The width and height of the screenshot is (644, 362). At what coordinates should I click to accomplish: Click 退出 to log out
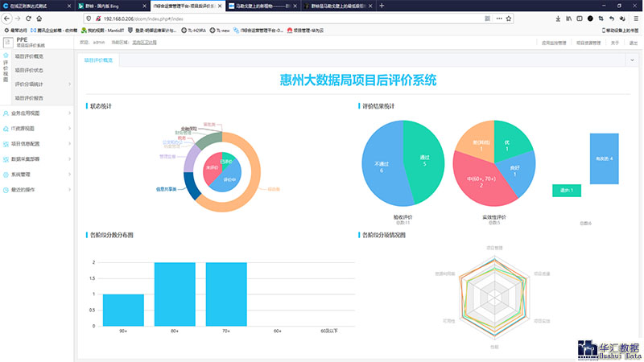[x=634, y=43]
